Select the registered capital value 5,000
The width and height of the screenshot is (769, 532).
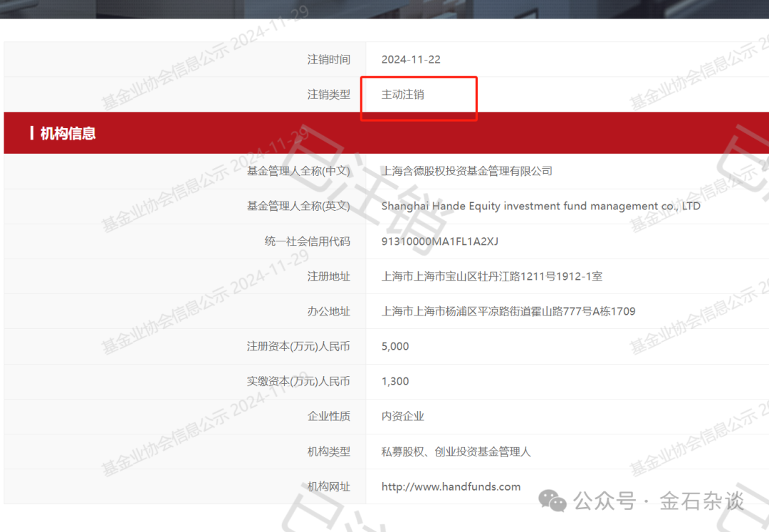point(394,346)
